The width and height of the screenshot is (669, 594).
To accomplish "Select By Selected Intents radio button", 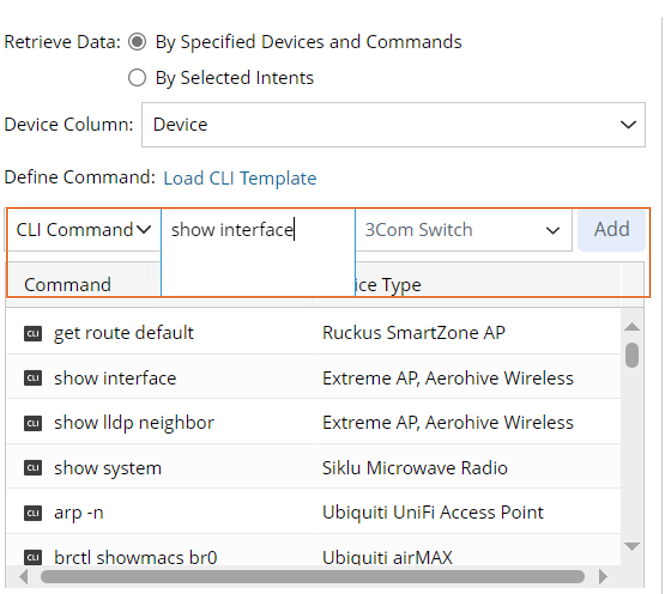I will point(138,78).
